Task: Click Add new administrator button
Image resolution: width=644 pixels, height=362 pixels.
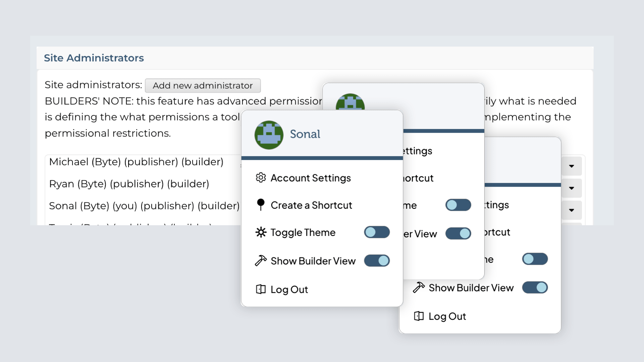Action: 203,86
